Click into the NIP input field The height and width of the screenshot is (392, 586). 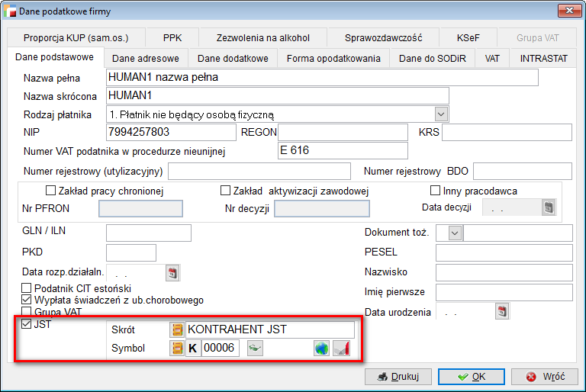pyautogui.click(x=171, y=133)
